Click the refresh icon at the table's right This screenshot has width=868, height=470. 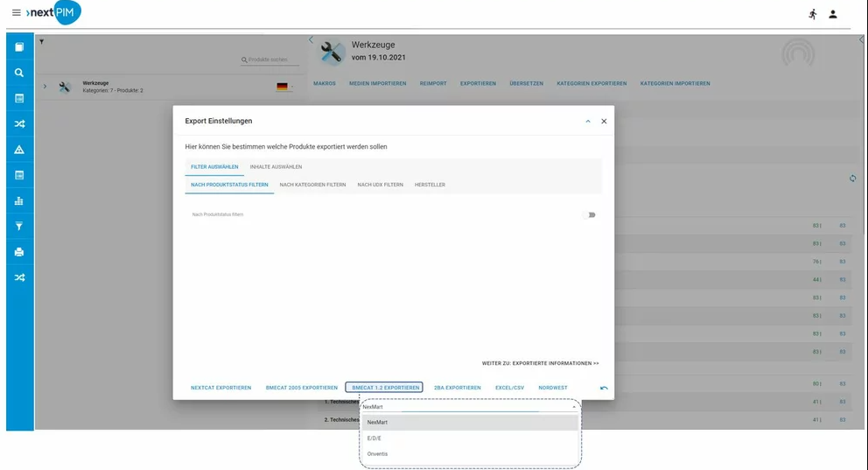click(852, 179)
